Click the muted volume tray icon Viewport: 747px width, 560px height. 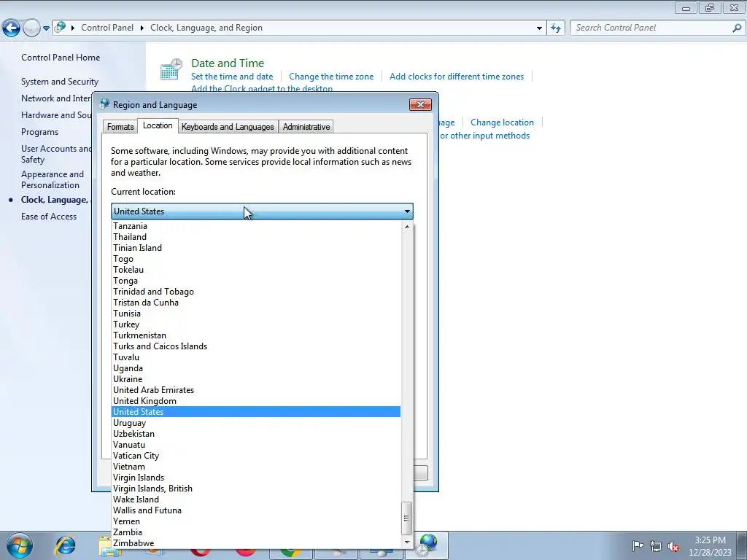[673, 546]
